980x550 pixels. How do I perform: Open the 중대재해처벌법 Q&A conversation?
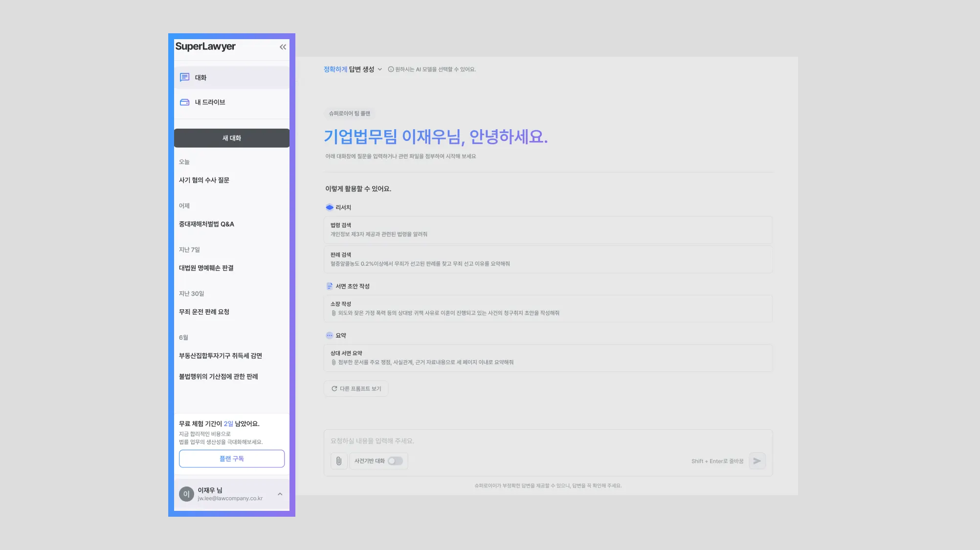click(206, 224)
